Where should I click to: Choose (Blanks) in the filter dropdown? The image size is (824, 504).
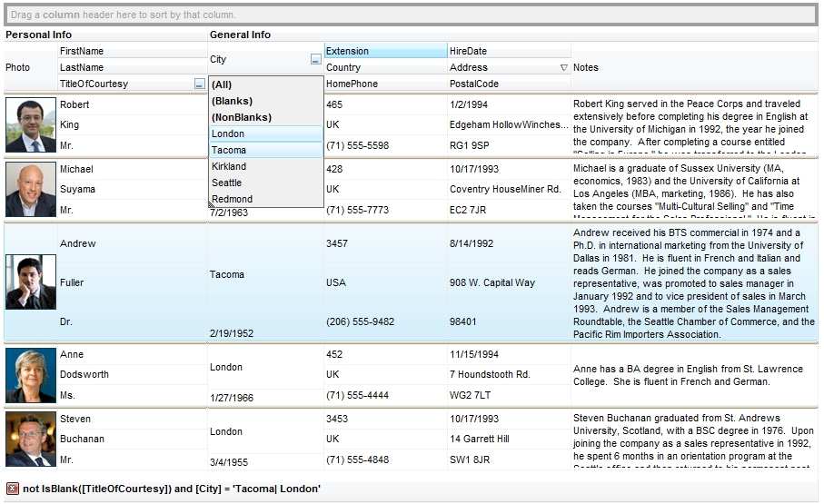[x=265, y=101]
